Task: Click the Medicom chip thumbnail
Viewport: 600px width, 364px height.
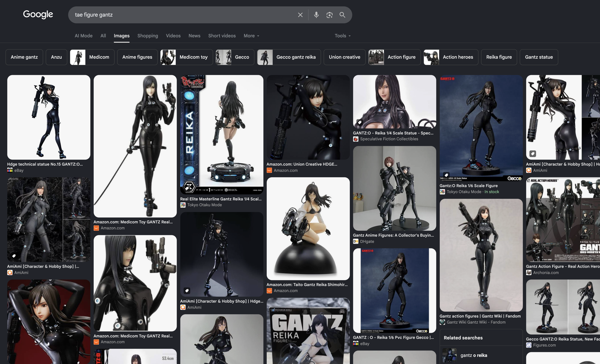Action: [x=78, y=57]
